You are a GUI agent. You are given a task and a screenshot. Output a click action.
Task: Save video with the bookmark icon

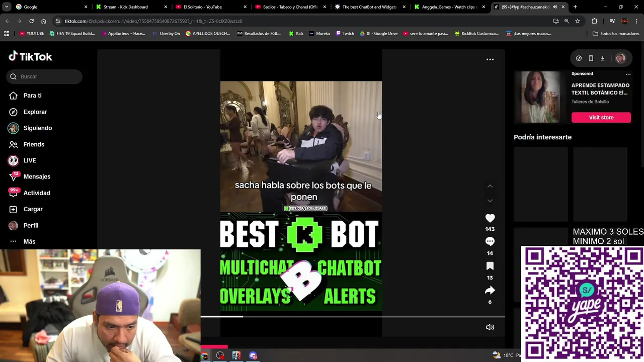(490, 266)
